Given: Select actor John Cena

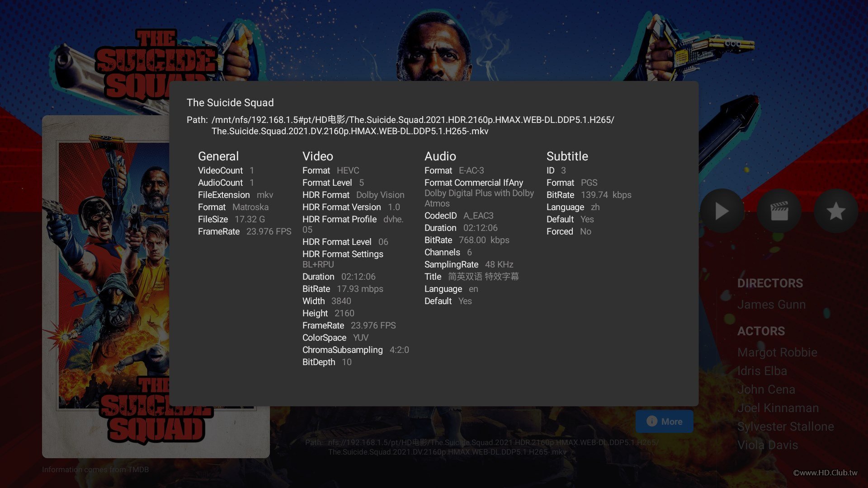Looking at the screenshot, I should pos(766,389).
